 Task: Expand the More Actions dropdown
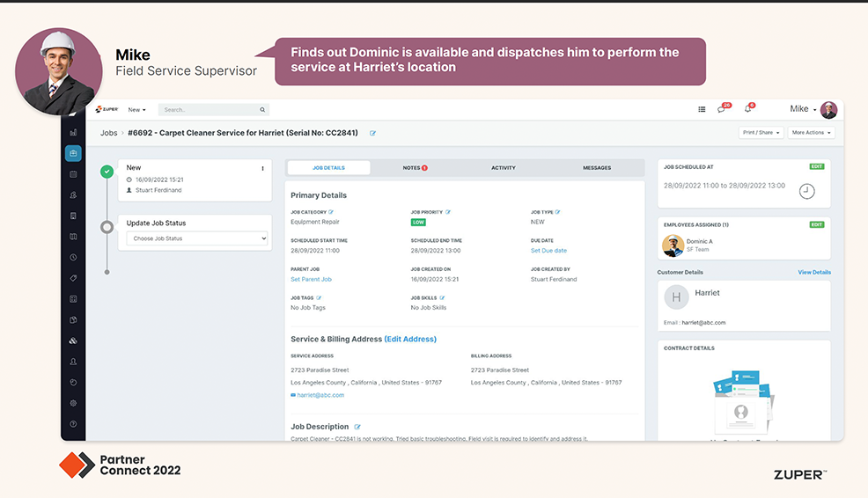811,133
